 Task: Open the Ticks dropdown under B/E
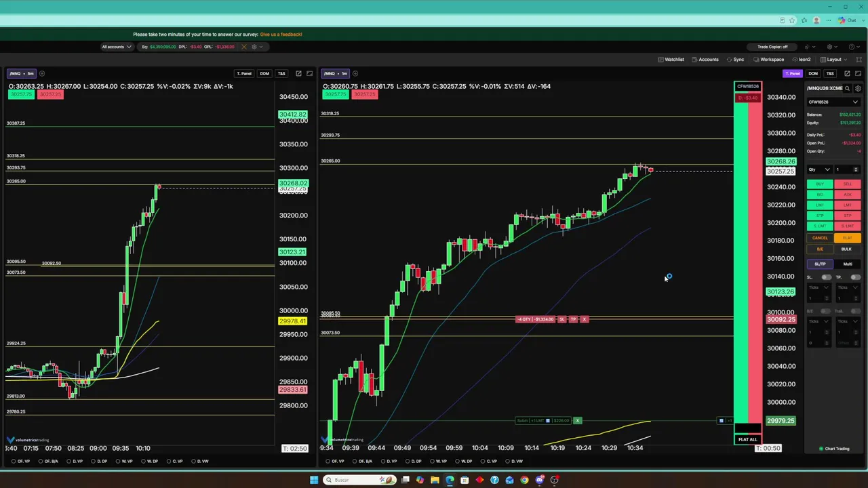coord(818,321)
